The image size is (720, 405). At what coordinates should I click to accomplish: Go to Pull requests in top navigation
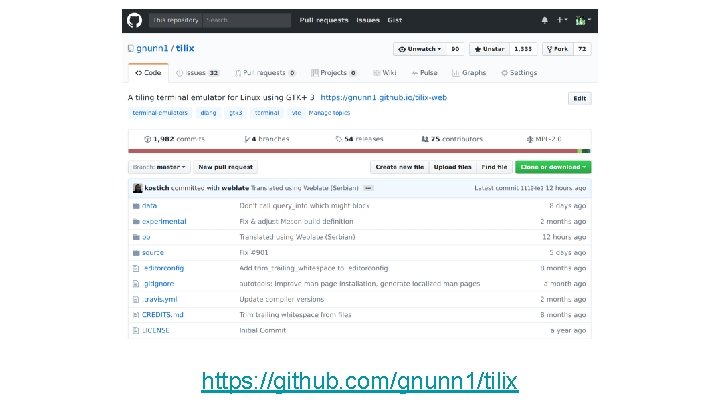point(324,20)
